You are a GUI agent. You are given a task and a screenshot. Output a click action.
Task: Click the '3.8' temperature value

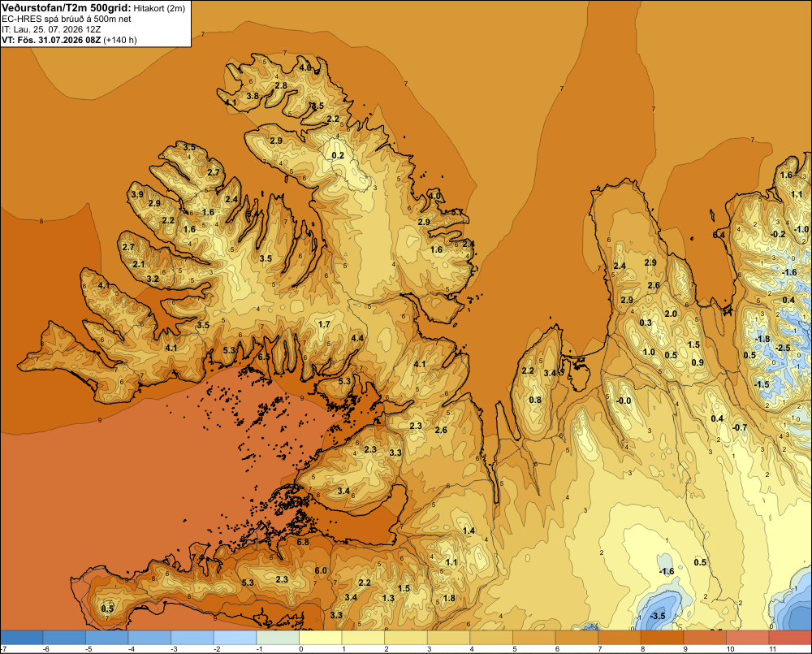tap(253, 96)
